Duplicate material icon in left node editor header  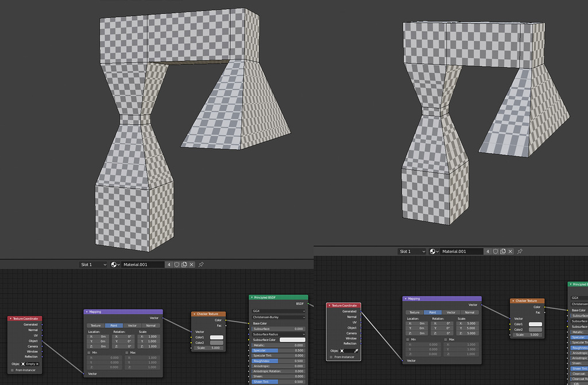pos(184,264)
